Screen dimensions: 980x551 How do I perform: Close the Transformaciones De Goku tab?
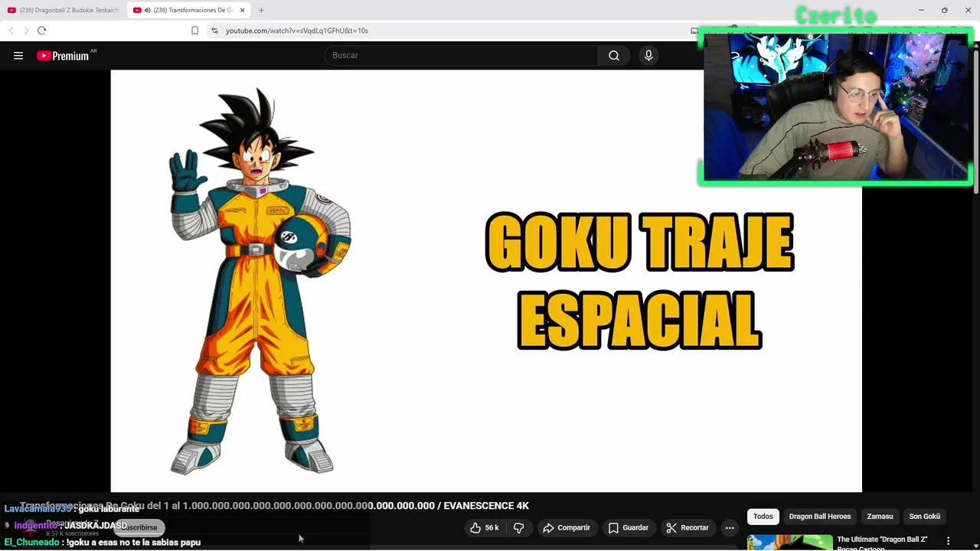pos(242,10)
